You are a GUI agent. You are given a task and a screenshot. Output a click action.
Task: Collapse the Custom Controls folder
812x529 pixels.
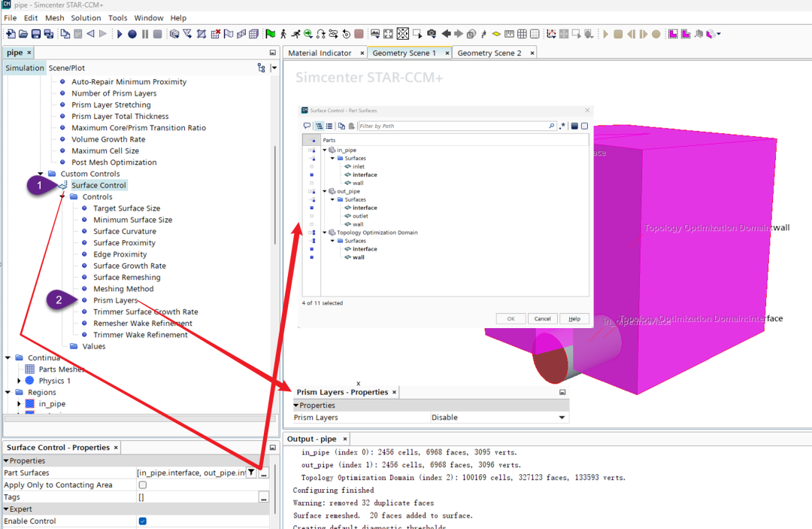coord(41,174)
